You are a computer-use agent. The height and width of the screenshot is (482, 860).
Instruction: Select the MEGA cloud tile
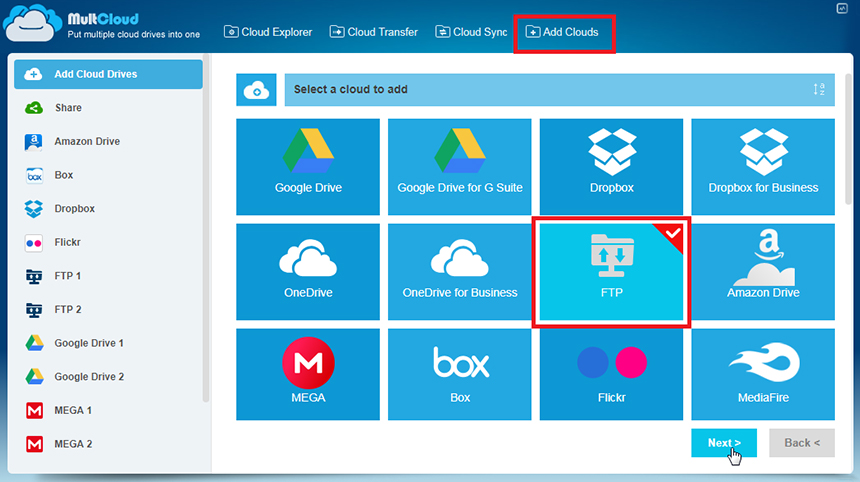[x=308, y=375]
